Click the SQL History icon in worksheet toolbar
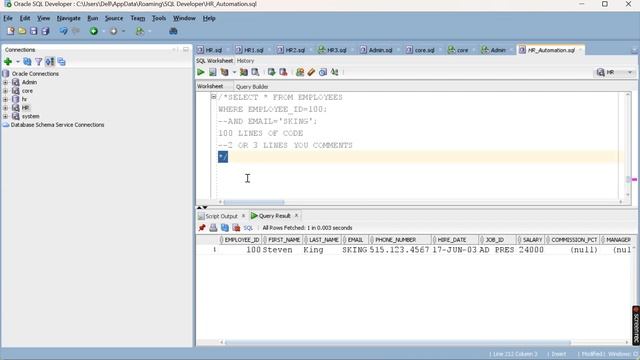 click(x=323, y=72)
